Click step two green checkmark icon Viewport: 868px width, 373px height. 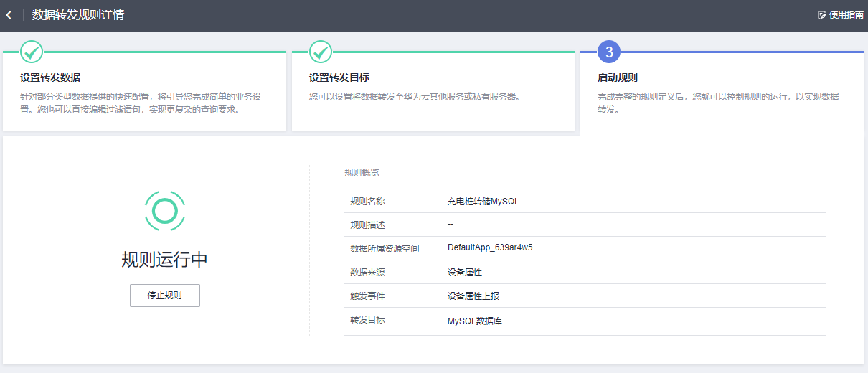(x=320, y=52)
